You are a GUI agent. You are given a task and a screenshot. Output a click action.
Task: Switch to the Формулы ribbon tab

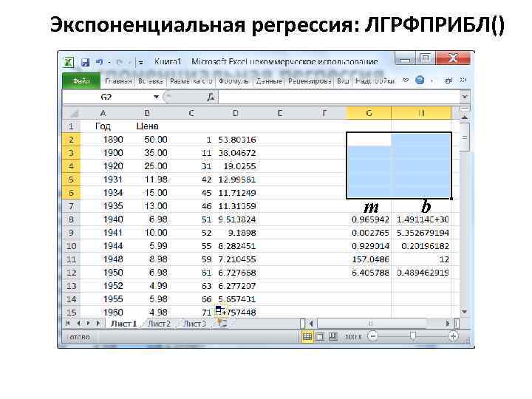[x=233, y=81]
